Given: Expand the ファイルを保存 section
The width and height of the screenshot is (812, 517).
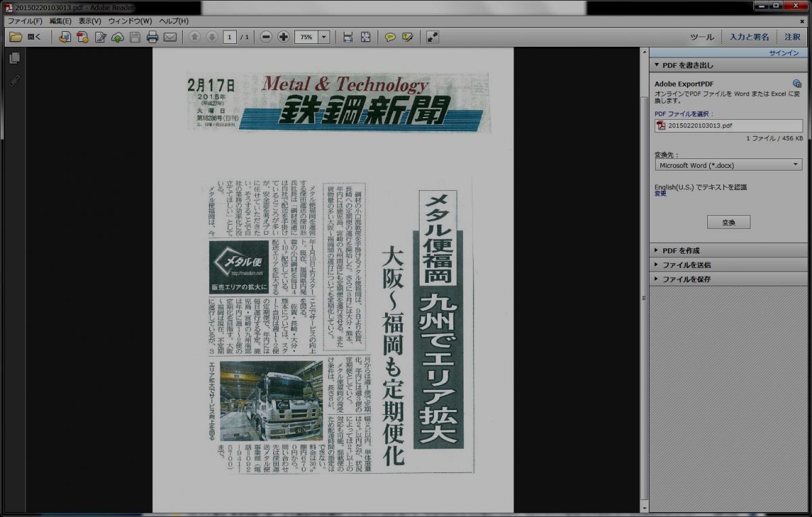Looking at the screenshot, I should 729,279.
